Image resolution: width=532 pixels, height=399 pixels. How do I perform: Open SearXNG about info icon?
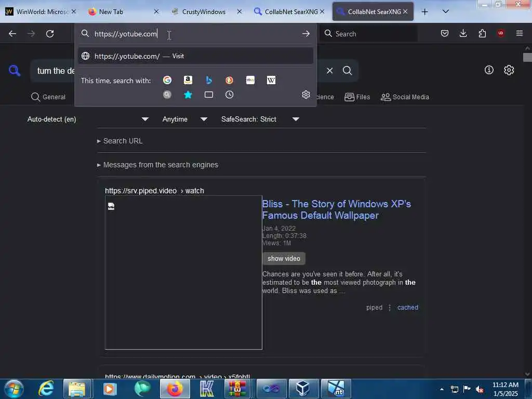(x=489, y=70)
